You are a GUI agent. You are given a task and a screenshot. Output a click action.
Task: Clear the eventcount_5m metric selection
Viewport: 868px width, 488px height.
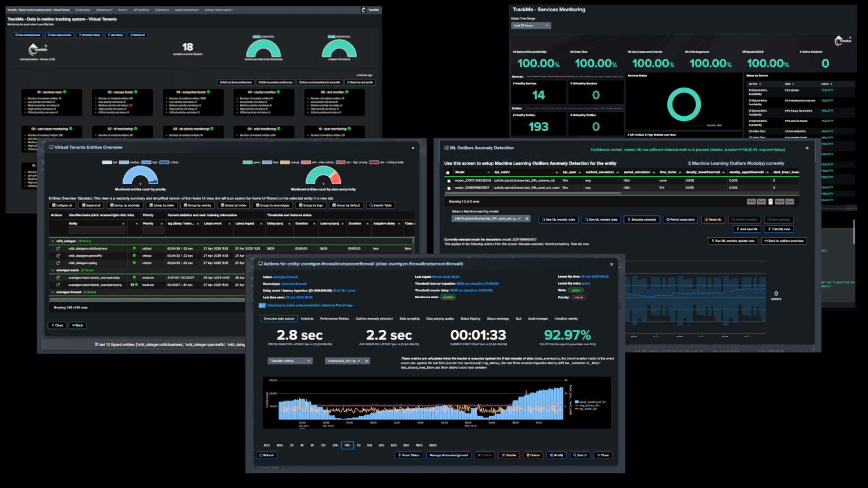pyautogui.click(x=366, y=361)
